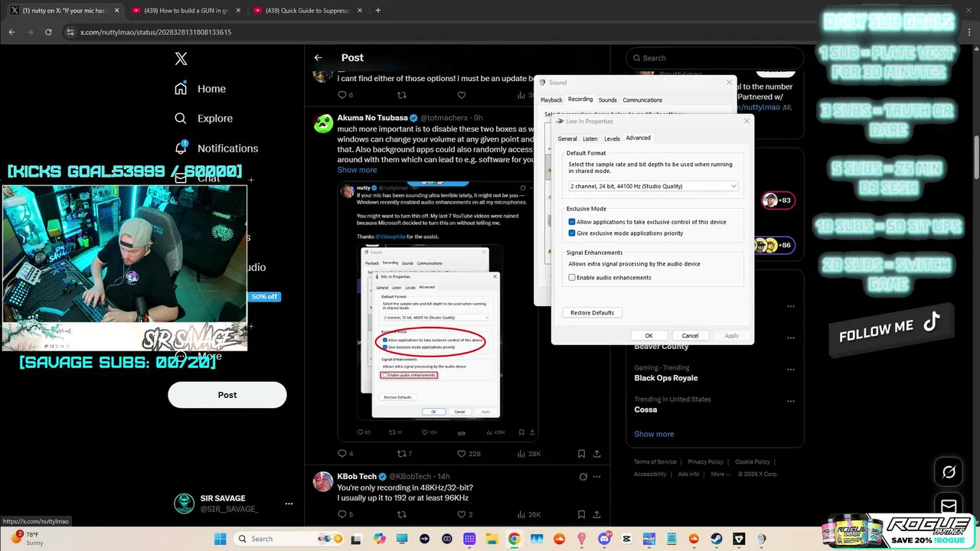Screen dimensions: 980x551
Task: Repost Akuma No Tsubasa's reply (7 reposts)
Action: [404, 454]
